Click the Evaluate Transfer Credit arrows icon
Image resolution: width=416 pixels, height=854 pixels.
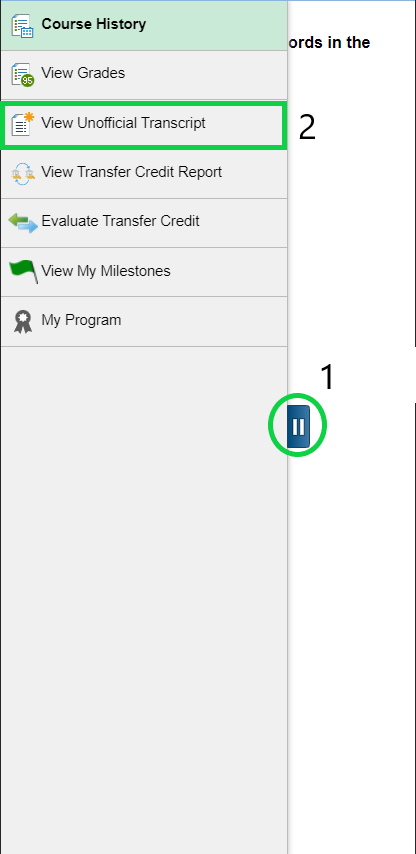[x=23, y=222]
